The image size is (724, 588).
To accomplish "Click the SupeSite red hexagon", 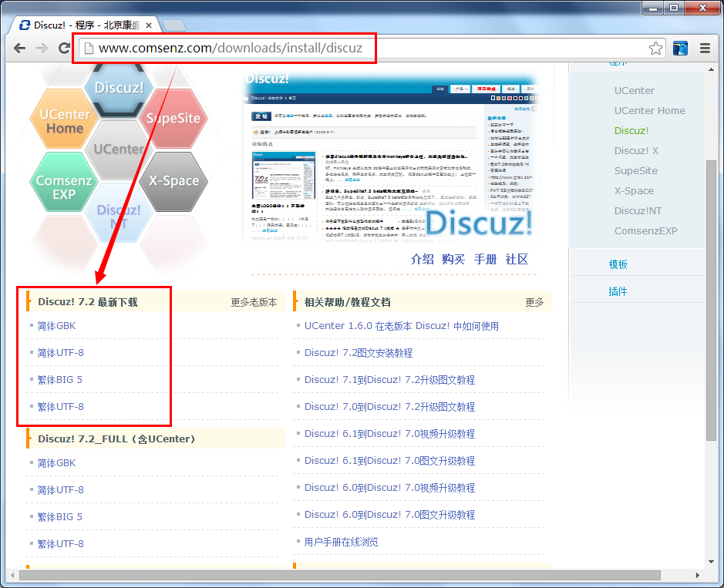I will [173, 118].
